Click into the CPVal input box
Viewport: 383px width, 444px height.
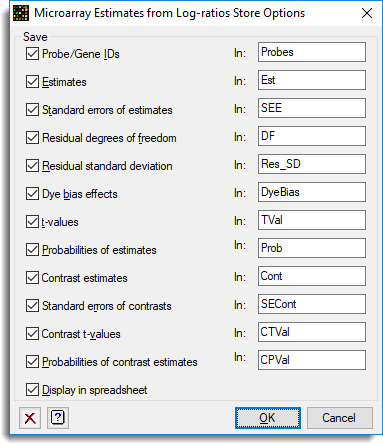(312, 360)
